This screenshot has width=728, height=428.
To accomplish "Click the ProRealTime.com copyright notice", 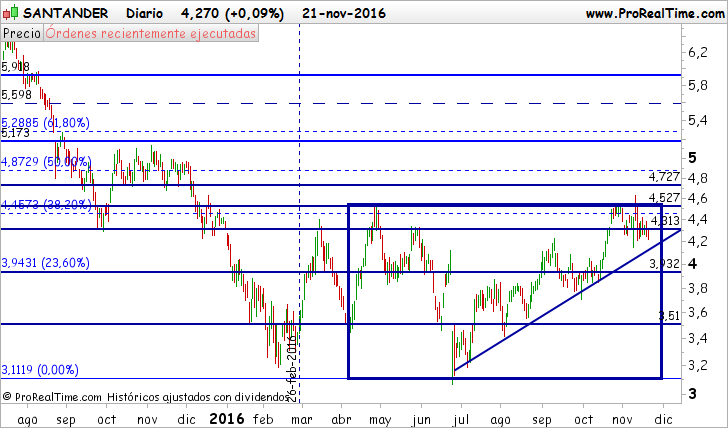I will 146,397.
